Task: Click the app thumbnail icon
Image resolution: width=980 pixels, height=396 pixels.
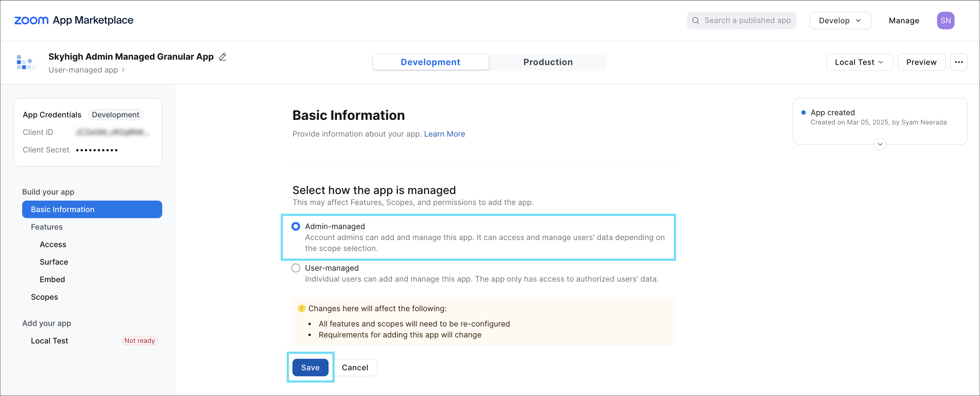Action: point(26,62)
